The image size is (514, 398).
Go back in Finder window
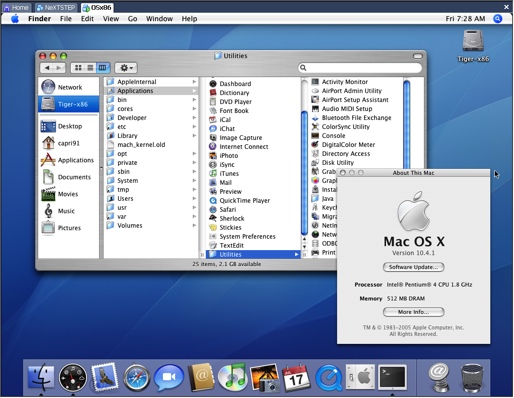coord(47,68)
